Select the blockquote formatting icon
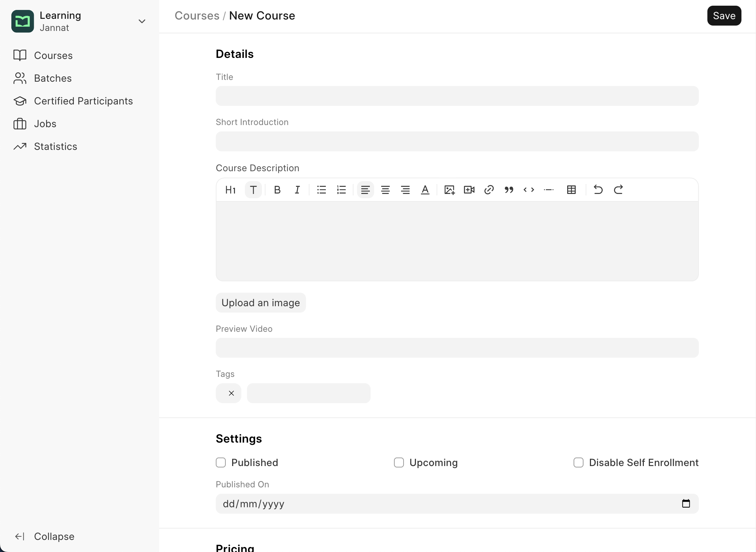Screen dimensions: 756x552 [x=508, y=189]
